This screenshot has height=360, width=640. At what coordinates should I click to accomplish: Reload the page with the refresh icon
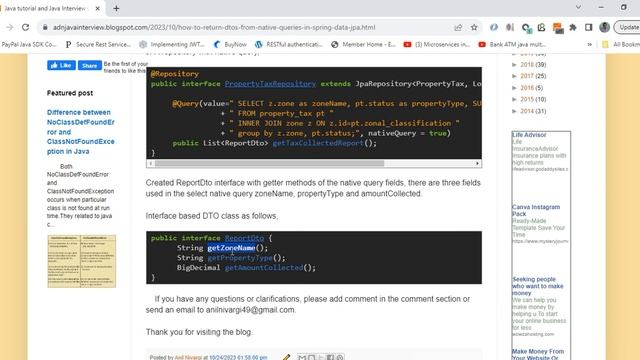tap(25, 27)
